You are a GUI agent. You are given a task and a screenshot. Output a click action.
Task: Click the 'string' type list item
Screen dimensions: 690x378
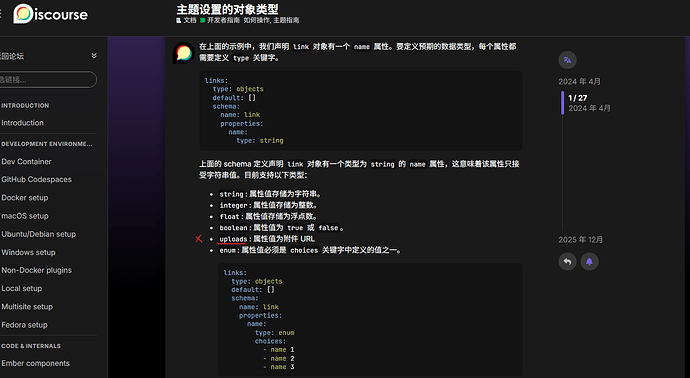pyautogui.click(x=271, y=194)
